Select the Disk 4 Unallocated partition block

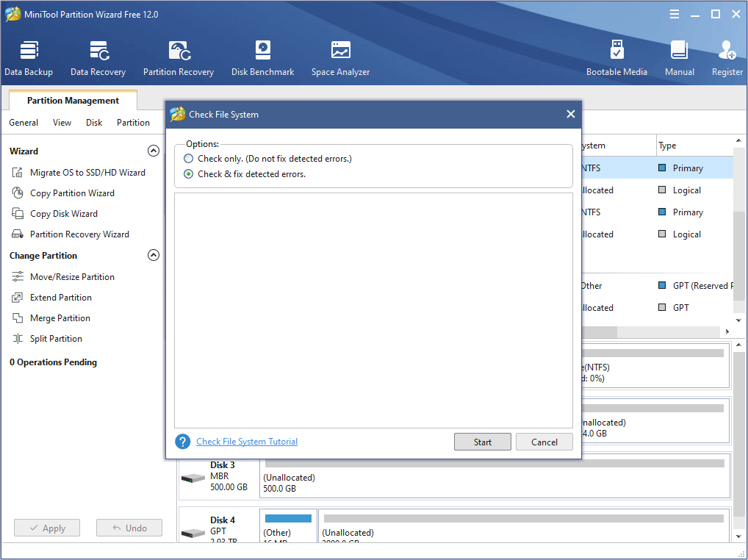click(524, 525)
